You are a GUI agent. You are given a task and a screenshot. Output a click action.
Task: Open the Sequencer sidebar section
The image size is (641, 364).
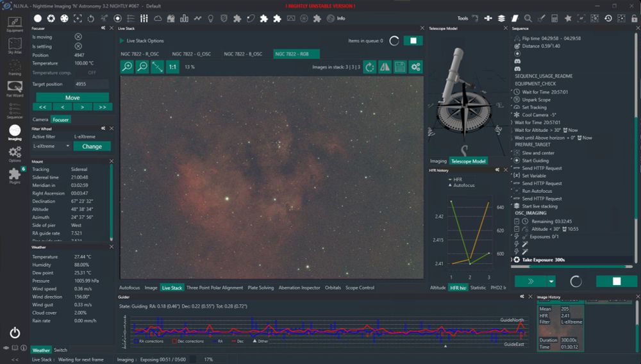(15, 110)
